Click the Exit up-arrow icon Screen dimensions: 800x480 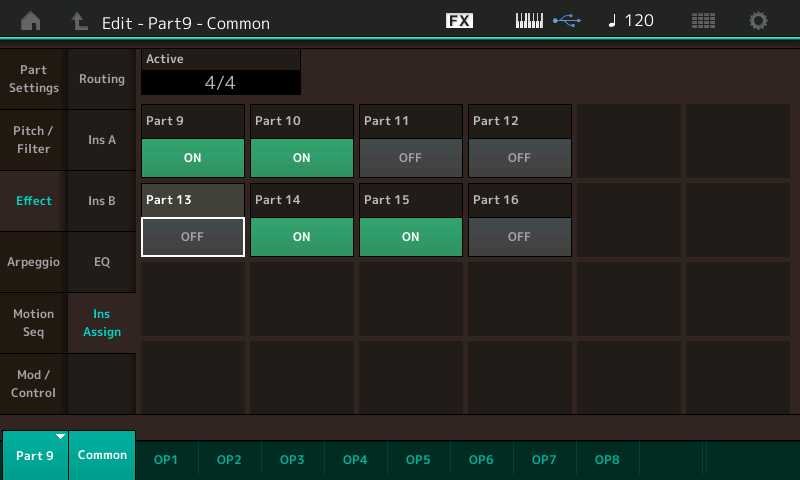[x=79, y=21]
